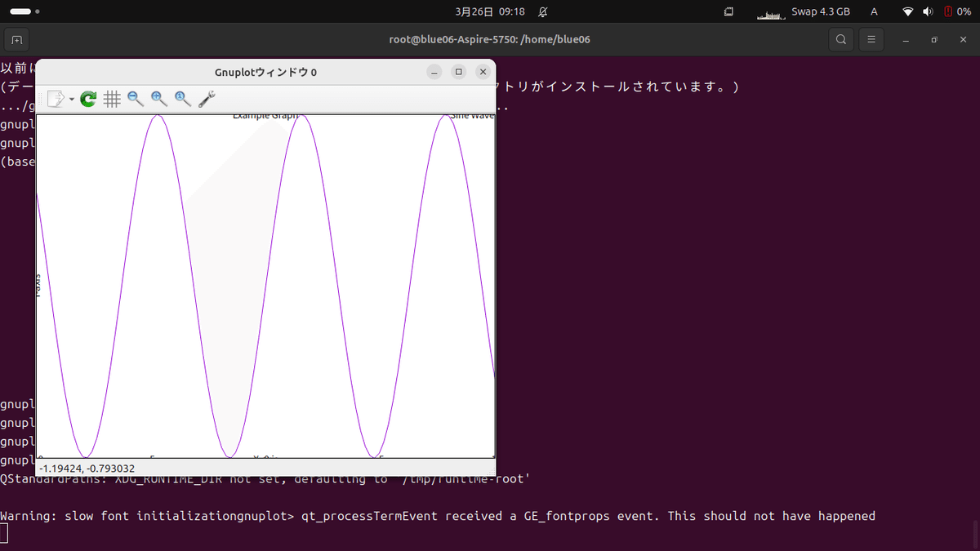Viewport: 980px width, 551px height.
Task: Click the battery 0% indicator
Action: click(957, 11)
